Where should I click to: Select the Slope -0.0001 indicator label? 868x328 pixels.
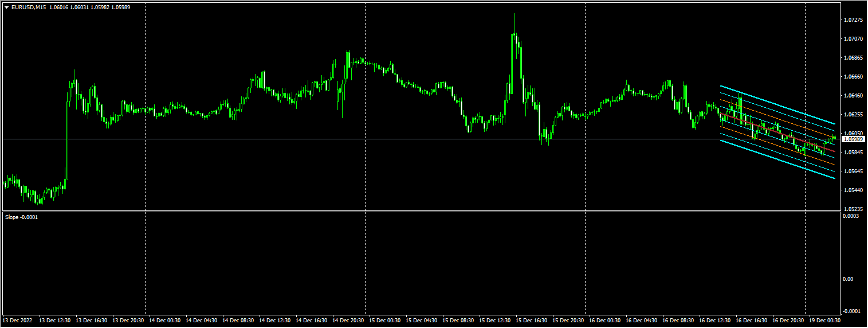21,217
